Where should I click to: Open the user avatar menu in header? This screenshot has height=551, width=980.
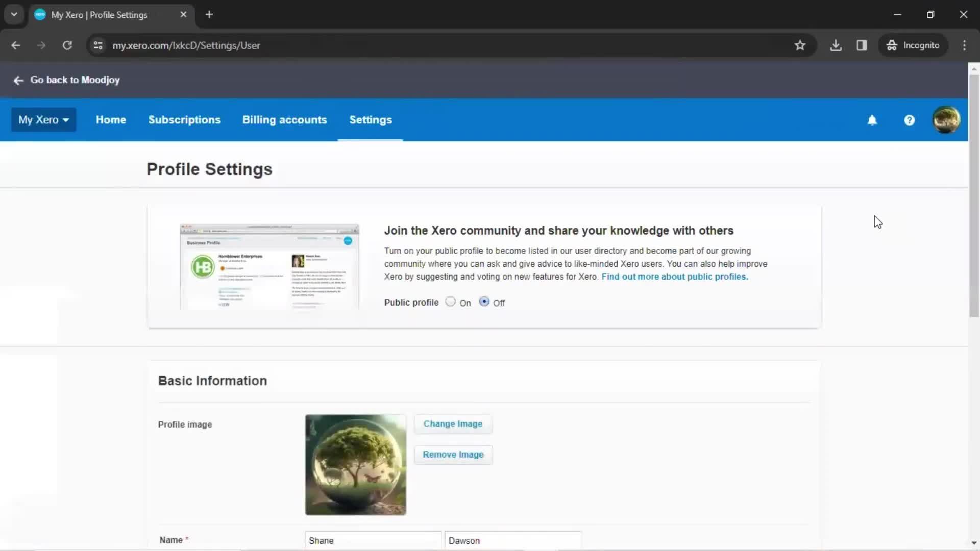946,120
